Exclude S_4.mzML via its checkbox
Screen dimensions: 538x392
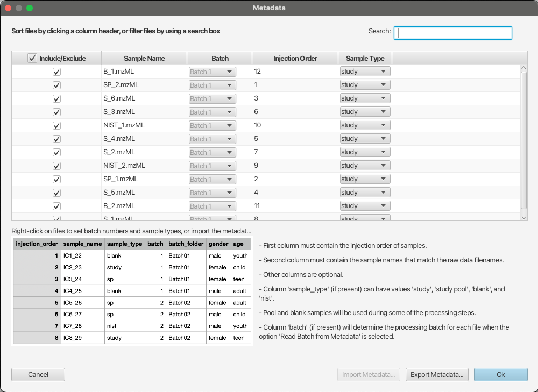click(56, 139)
